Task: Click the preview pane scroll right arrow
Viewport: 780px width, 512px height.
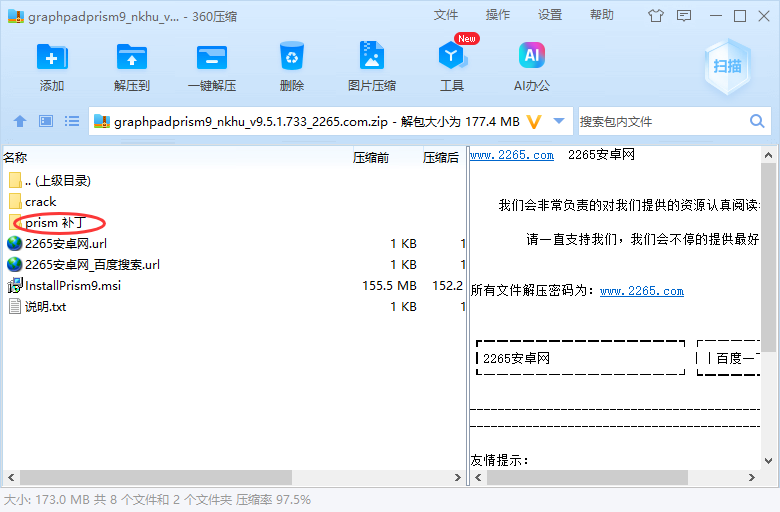Action: pos(752,478)
